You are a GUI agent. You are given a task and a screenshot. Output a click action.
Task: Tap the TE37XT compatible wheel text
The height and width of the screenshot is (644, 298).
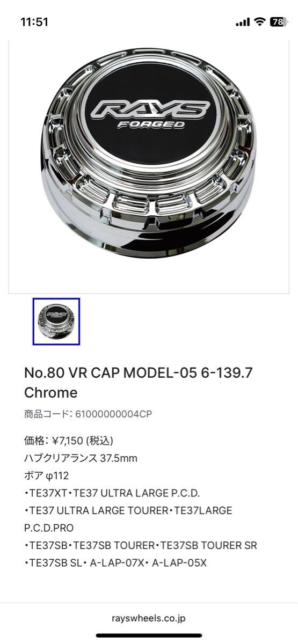47,493
